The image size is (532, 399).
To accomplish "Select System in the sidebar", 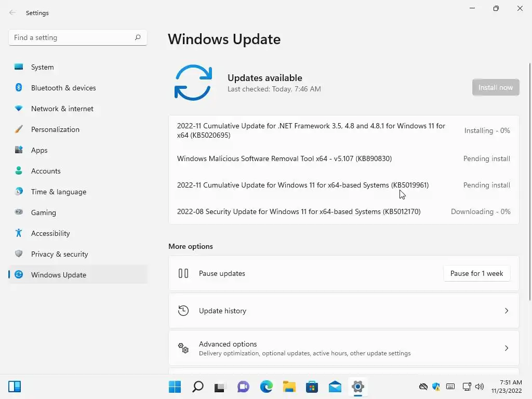I will coord(78,67).
